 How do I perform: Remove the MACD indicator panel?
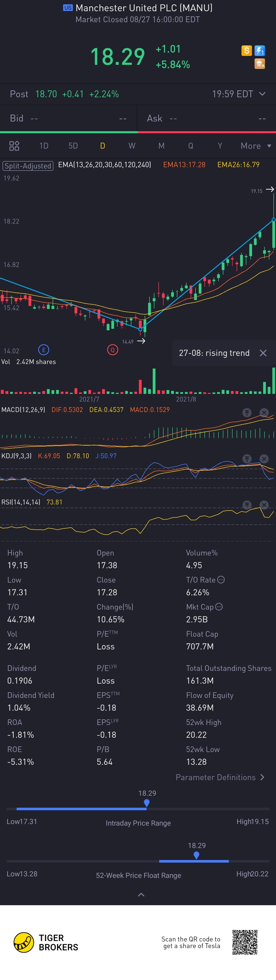click(264, 412)
